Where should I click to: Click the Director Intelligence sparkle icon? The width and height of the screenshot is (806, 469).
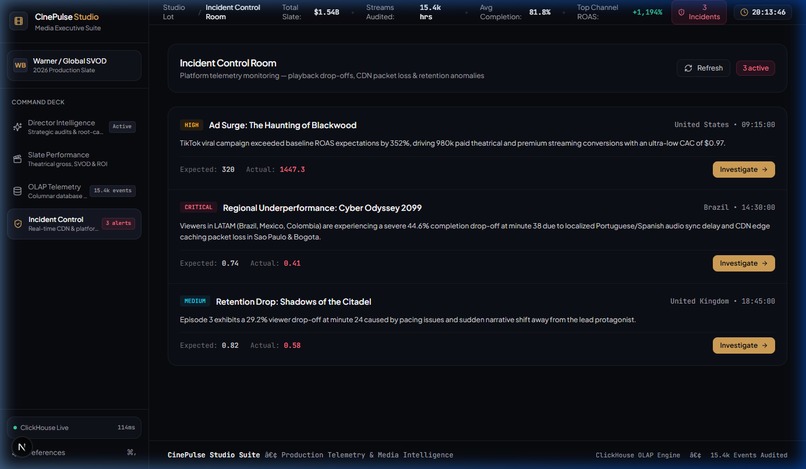pos(17,127)
